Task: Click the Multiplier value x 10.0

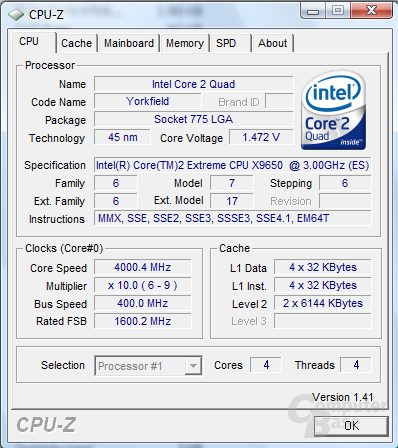Action: point(143,285)
